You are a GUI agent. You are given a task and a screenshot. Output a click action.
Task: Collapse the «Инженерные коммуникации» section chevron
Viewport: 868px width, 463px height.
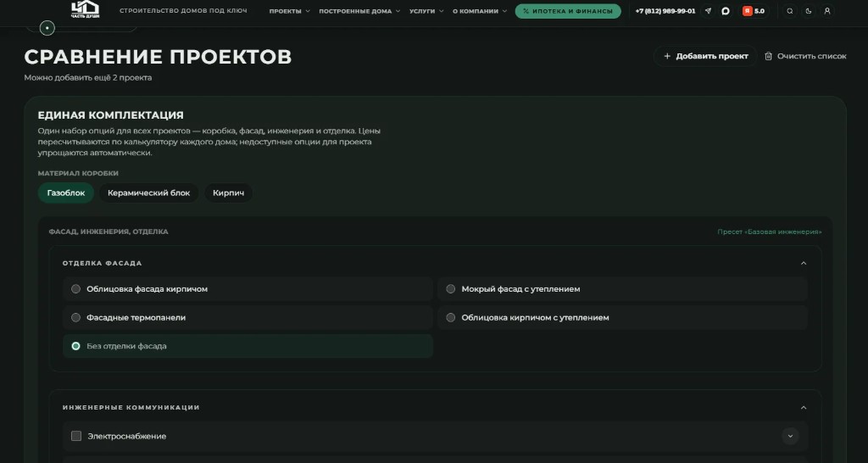[x=804, y=408]
